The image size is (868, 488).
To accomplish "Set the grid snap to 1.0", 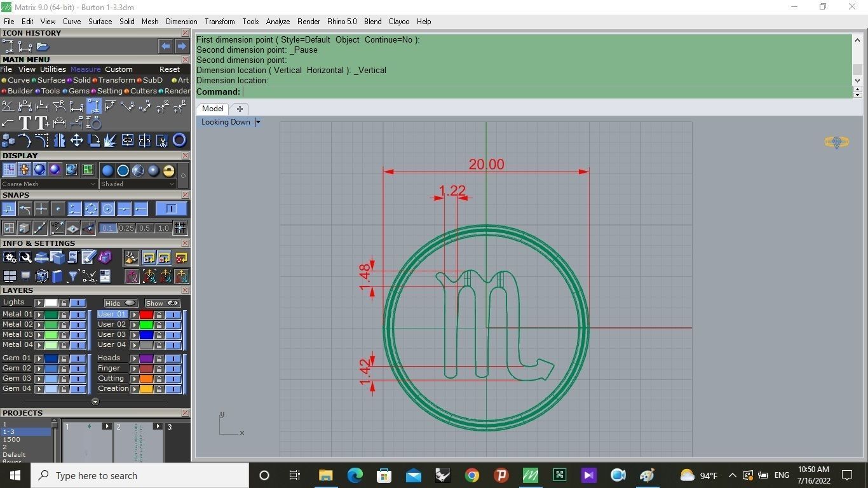I will pyautogui.click(x=163, y=229).
